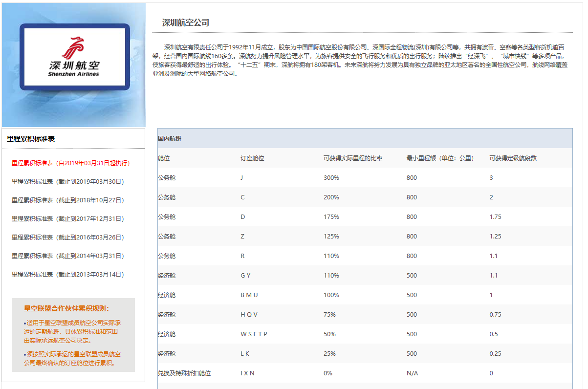The width and height of the screenshot is (588, 389).
Task: Open 里程累积标准表 截止到2013年03月14日 link
Action: click(x=68, y=274)
